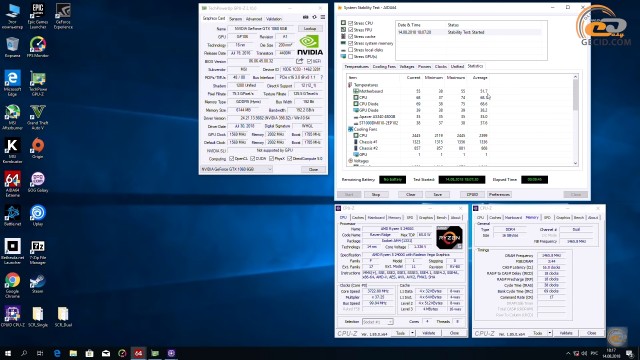This screenshot has height=360, width=640.
Task: Open the 7-Zip File Manager desktop icon
Action: [38, 251]
